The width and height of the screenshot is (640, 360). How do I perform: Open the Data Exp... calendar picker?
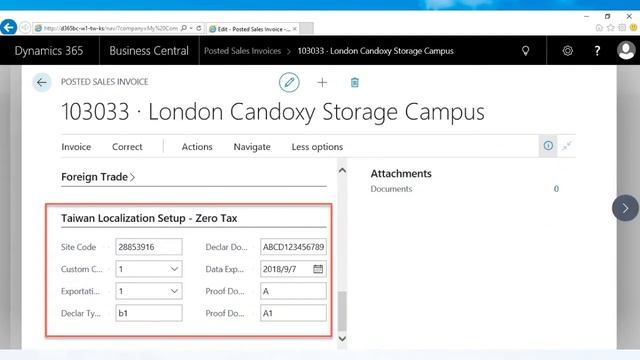point(318,269)
